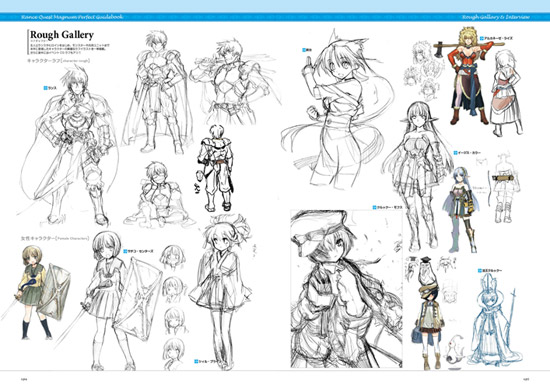Screen dimensions: 550x389
Task: Click the right page number 195
Action: (526, 379)
